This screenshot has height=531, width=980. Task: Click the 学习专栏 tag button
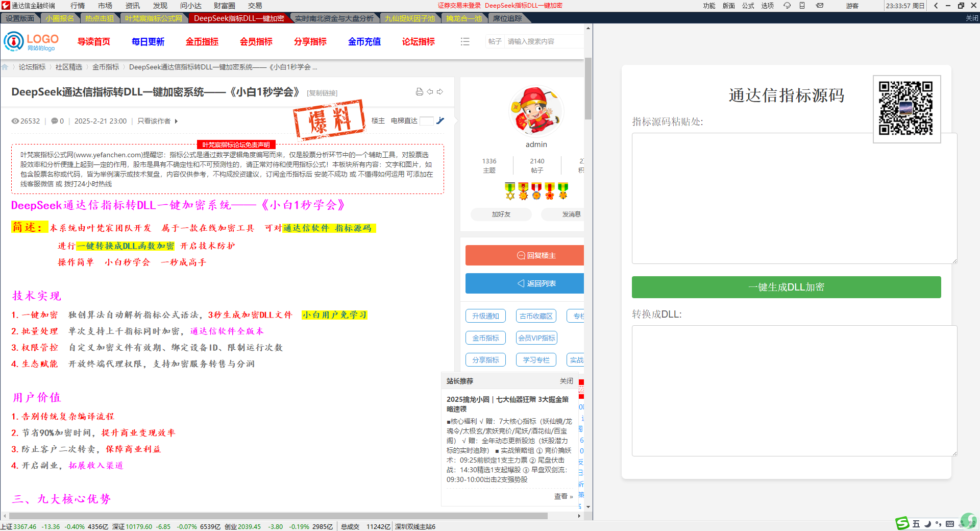(536, 360)
